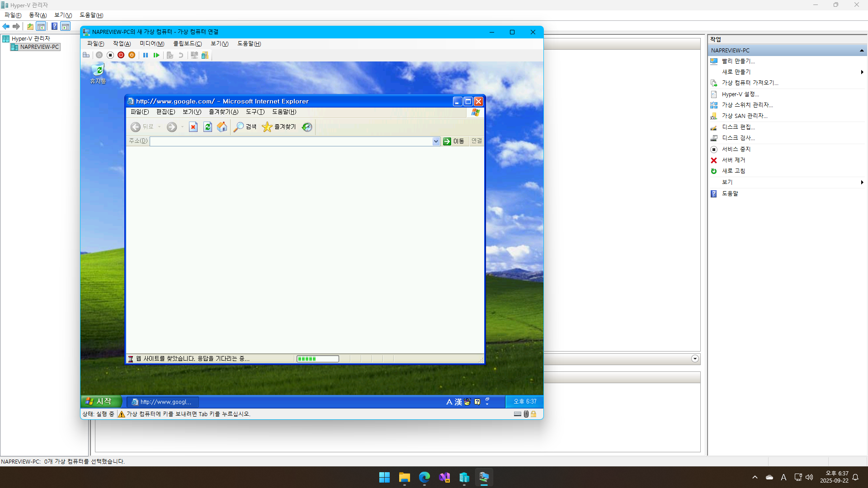The width and height of the screenshot is (868, 488).
Task: Open Hyper-V Manager 보기 menu
Action: (63, 15)
